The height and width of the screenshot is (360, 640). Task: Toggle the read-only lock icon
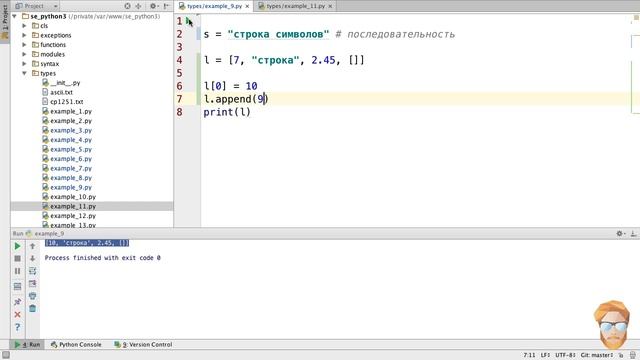[621, 355]
